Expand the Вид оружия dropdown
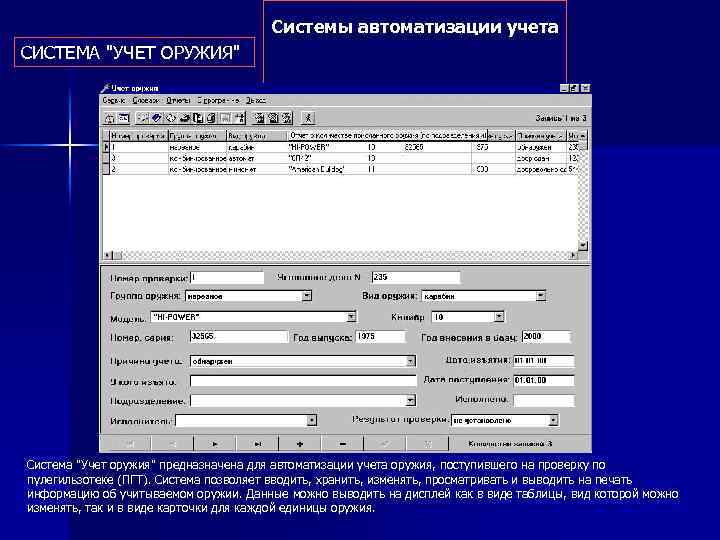This screenshot has height=540, width=720. coord(541,296)
